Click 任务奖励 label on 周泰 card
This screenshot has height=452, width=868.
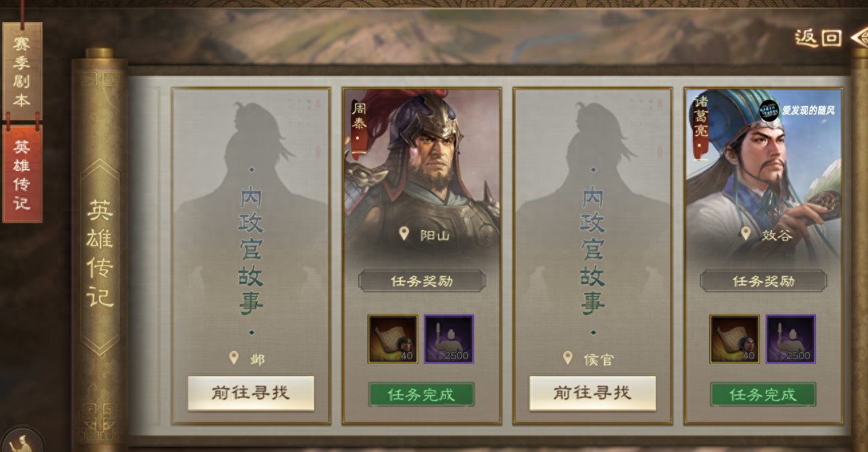[x=422, y=281]
